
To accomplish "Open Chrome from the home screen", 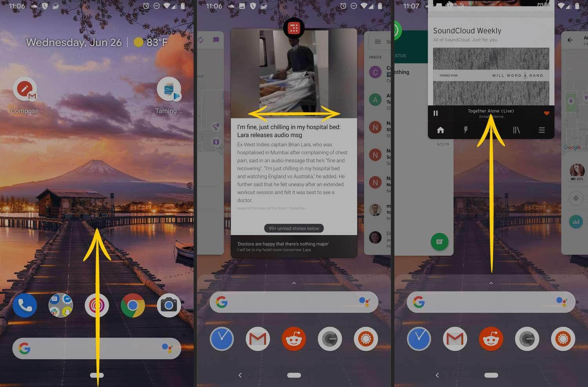I will [132, 305].
